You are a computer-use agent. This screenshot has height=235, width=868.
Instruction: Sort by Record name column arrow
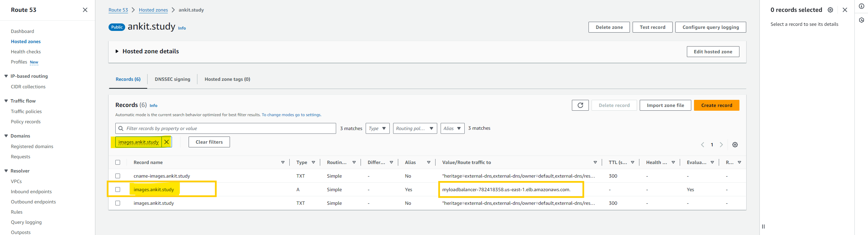[x=283, y=162]
